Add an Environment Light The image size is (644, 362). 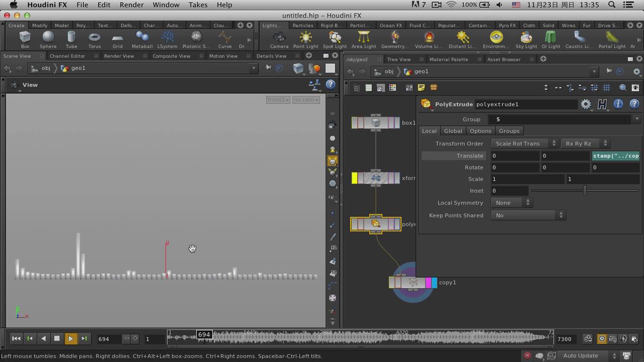(496, 40)
